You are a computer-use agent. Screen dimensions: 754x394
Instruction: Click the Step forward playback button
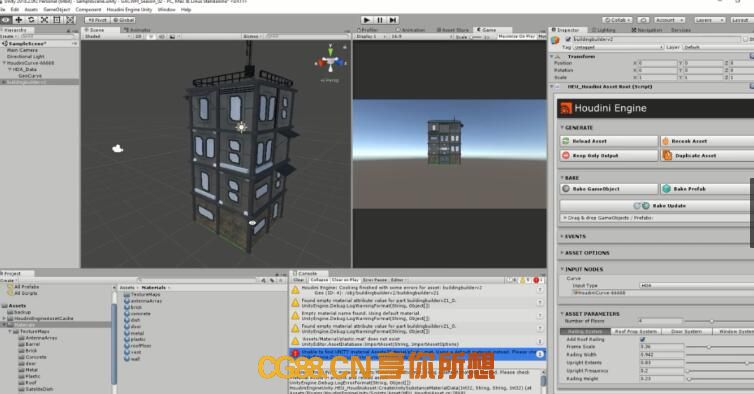click(x=393, y=20)
